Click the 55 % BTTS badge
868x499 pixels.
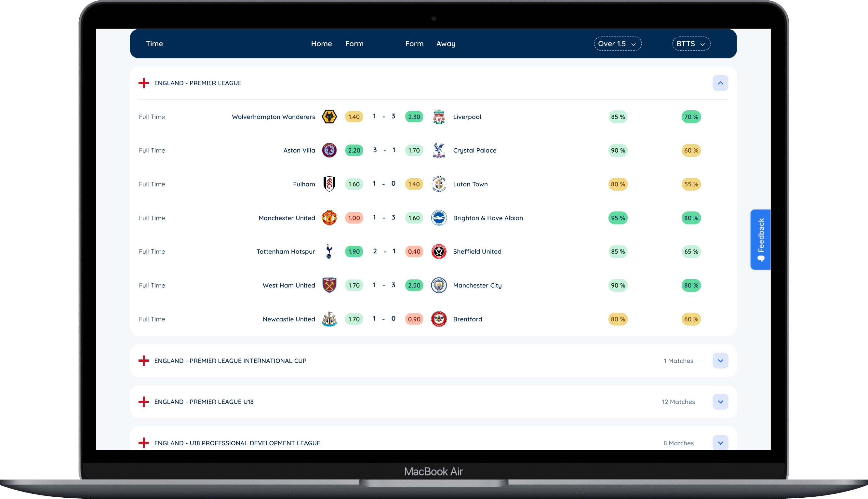coord(691,184)
